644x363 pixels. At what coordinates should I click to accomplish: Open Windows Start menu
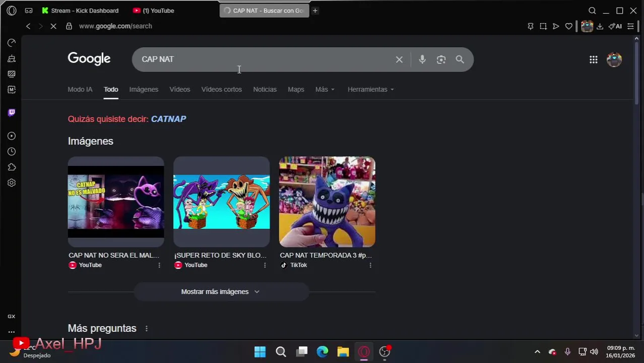tap(260, 352)
